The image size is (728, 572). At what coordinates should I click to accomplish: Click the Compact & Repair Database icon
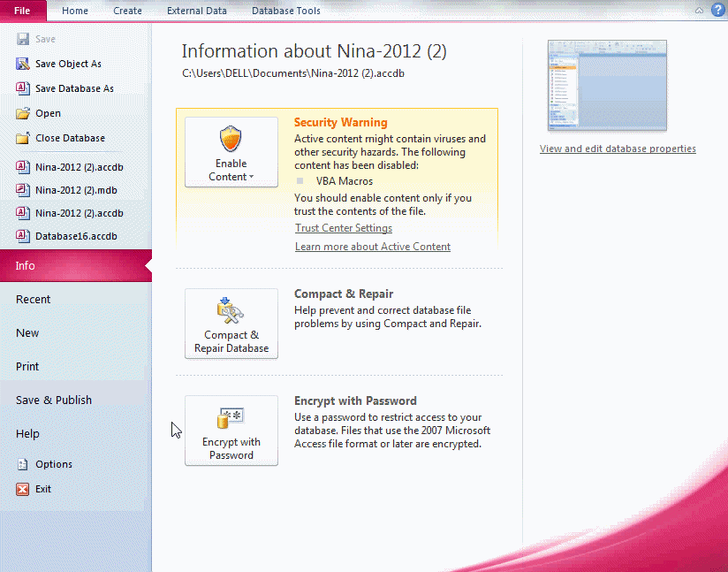point(231,310)
